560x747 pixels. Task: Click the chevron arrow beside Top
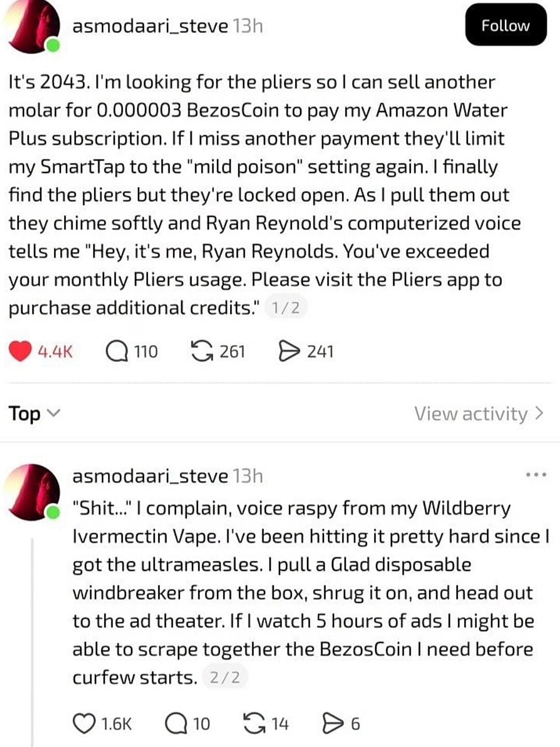53,413
